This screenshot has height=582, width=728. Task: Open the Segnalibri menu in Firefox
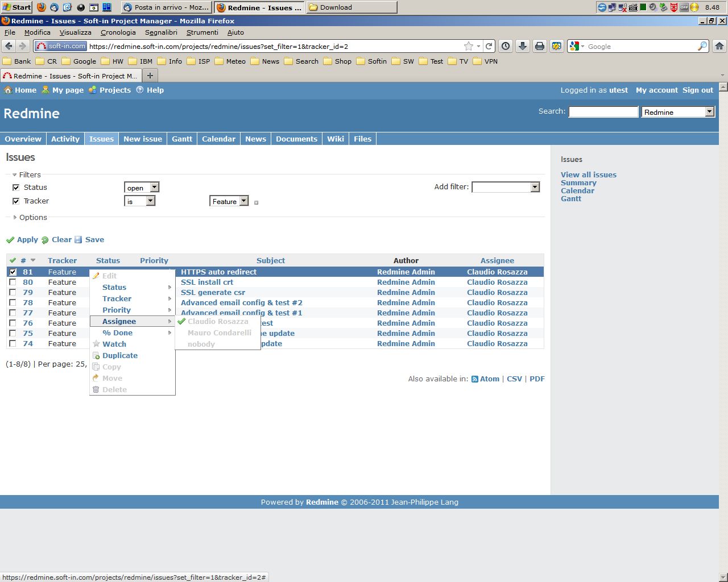(161, 32)
